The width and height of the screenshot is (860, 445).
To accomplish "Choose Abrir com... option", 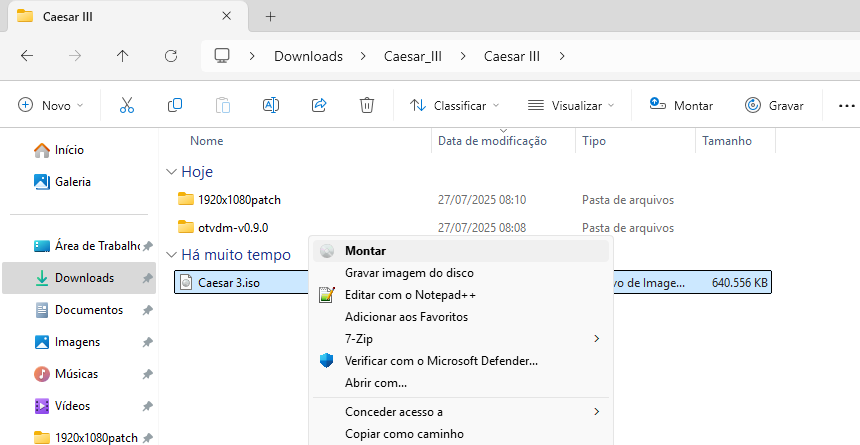I will [x=461, y=382].
